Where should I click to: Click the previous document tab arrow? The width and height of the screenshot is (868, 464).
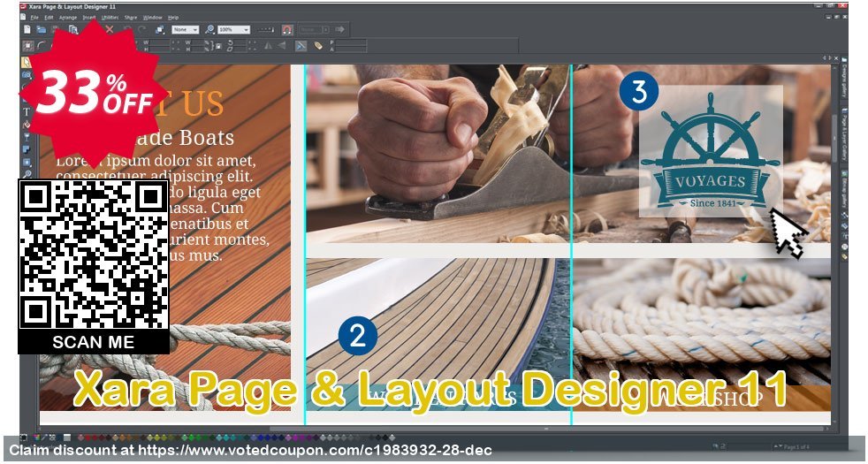tap(824, 57)
